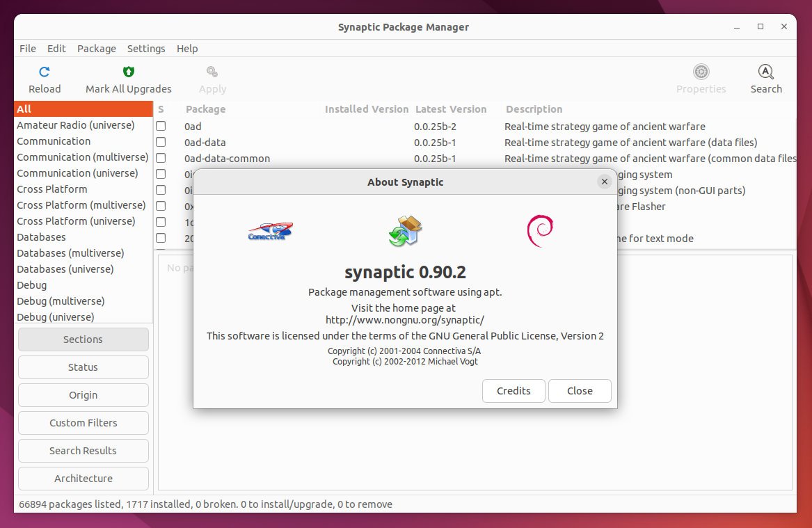Click the Apply toolbar icon
This screenshot has width=812, height=528.
212,72
